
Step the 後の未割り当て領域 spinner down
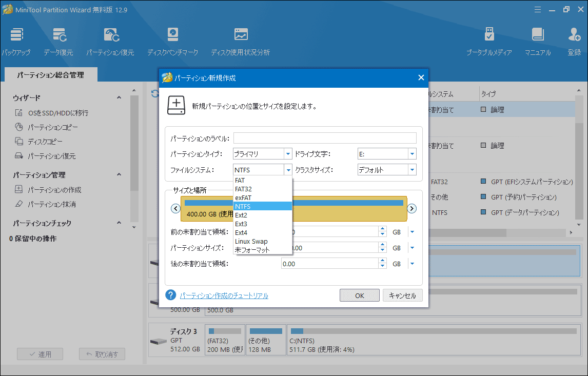pos(382,266)
